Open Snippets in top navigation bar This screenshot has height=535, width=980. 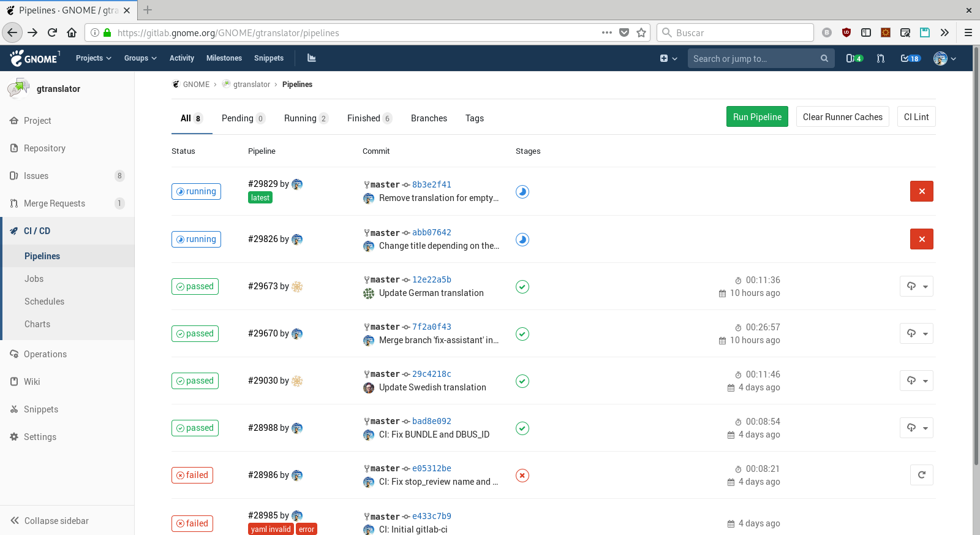[269, 58]
